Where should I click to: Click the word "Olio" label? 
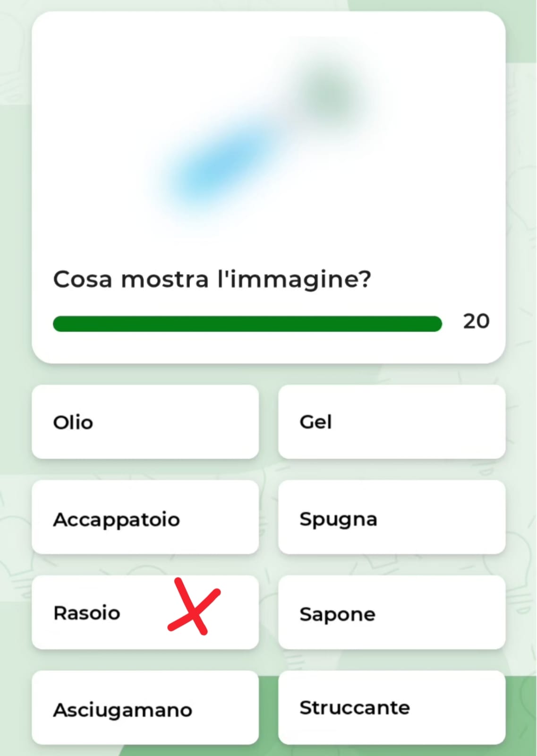coord(73,422)
